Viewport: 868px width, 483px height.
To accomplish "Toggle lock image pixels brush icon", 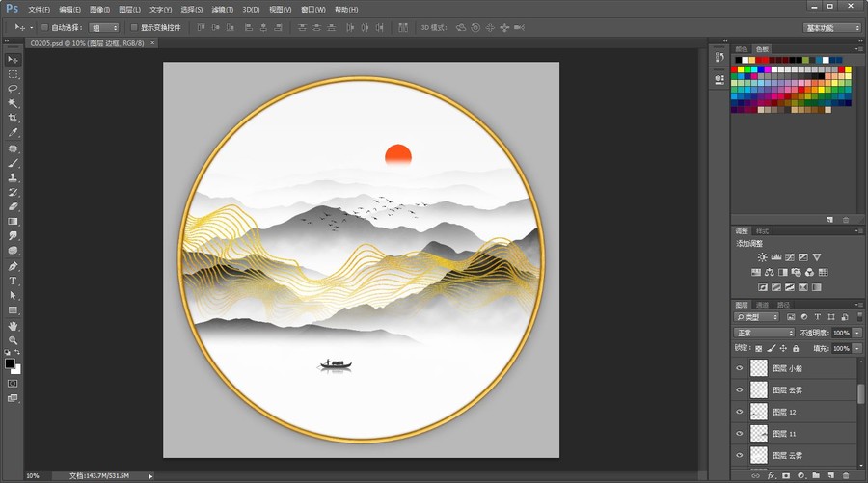I will point(772,349).
